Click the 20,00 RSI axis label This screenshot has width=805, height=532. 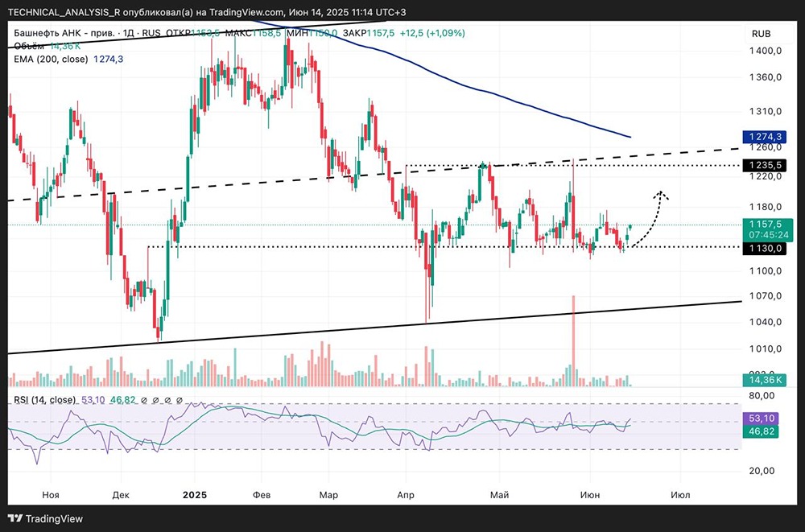(762, 470)
